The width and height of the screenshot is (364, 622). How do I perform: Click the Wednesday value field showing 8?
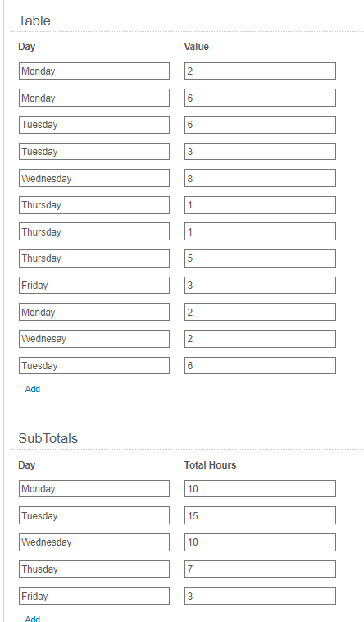[260, 178]
